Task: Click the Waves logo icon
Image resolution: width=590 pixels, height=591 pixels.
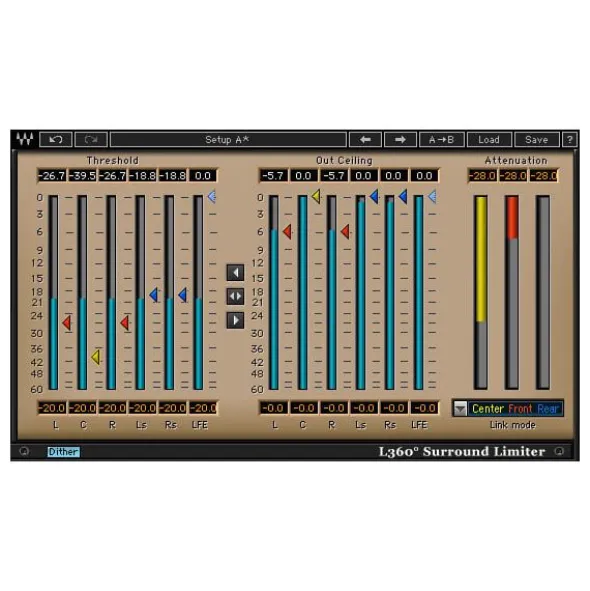Action: 25,140
